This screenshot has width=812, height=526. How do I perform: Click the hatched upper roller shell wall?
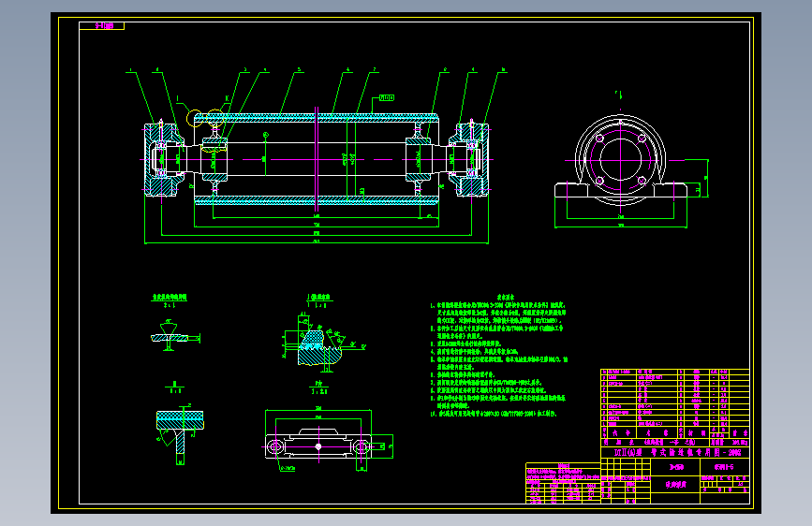pyautogui.click(x=317, y=118)
